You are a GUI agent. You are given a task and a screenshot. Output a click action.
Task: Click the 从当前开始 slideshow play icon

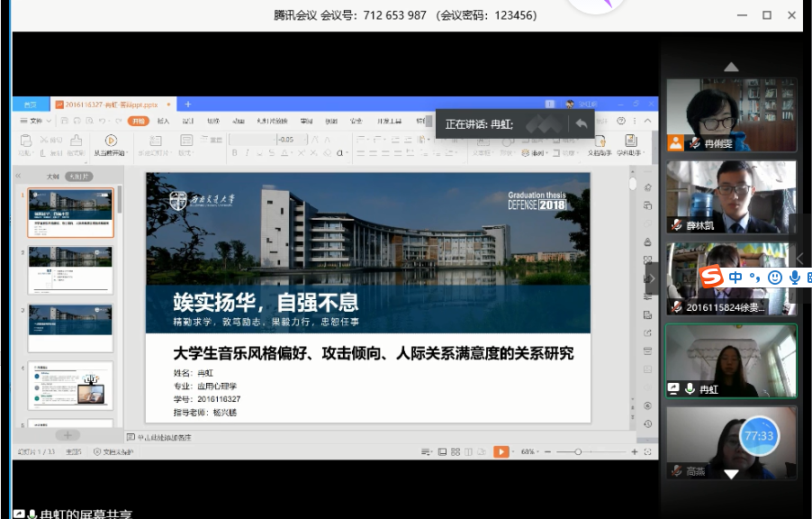[x=110, y=140]
